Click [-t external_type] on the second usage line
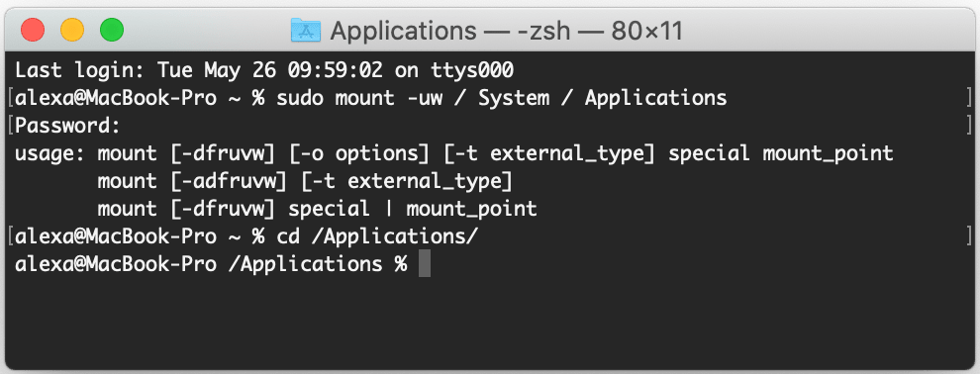Screen dimensions: 980x374 point(407,181)
